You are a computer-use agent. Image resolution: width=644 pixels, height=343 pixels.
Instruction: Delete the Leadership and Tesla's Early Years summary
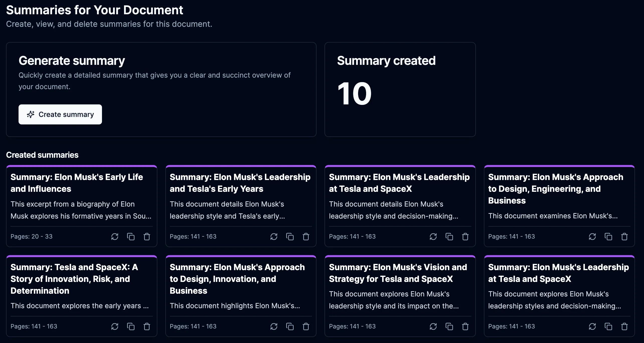(x=306, y=237)
